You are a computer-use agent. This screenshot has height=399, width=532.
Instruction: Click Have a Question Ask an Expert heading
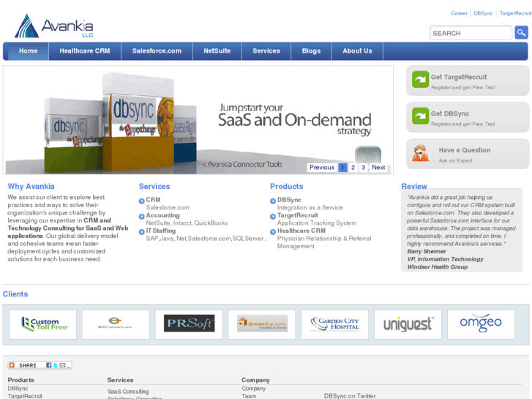(465, 150)
